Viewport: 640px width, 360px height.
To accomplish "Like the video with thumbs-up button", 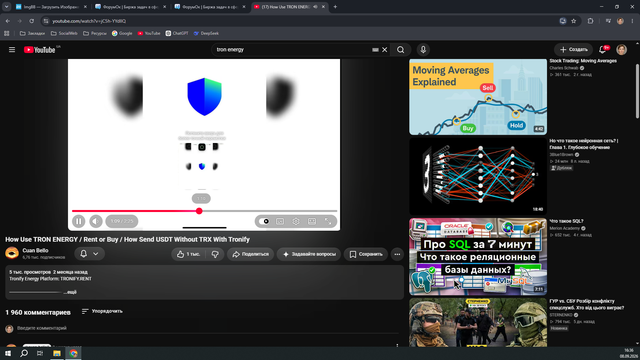I will (188, 254).
